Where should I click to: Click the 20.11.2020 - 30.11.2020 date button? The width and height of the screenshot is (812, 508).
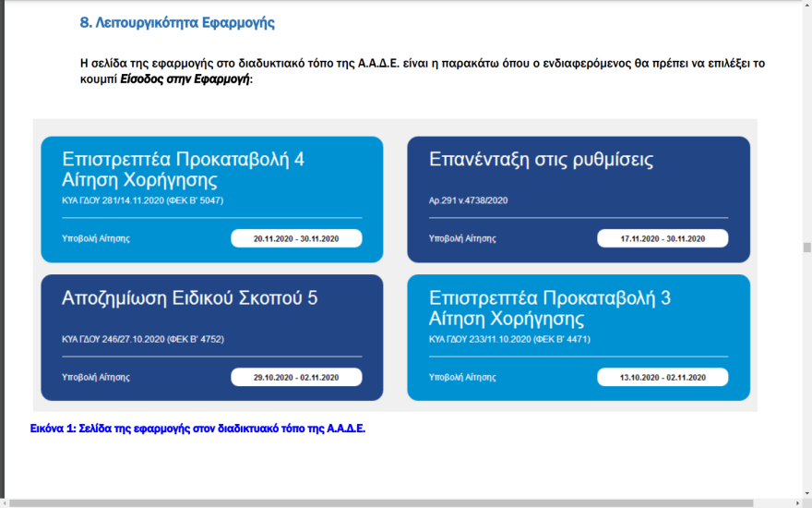coord(296,238)
